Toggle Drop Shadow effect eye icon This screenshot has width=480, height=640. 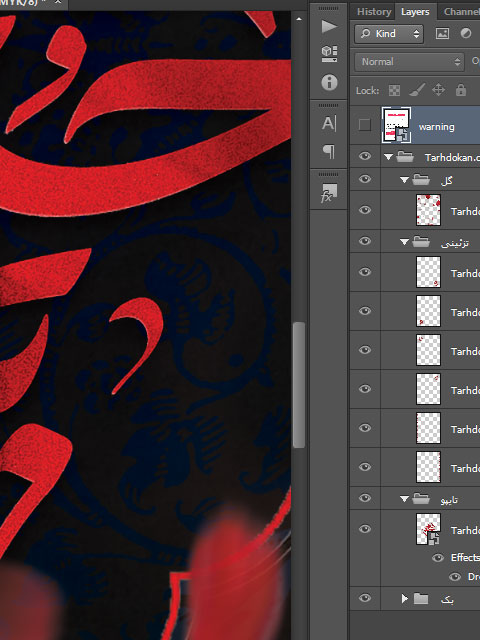[455, 577]
